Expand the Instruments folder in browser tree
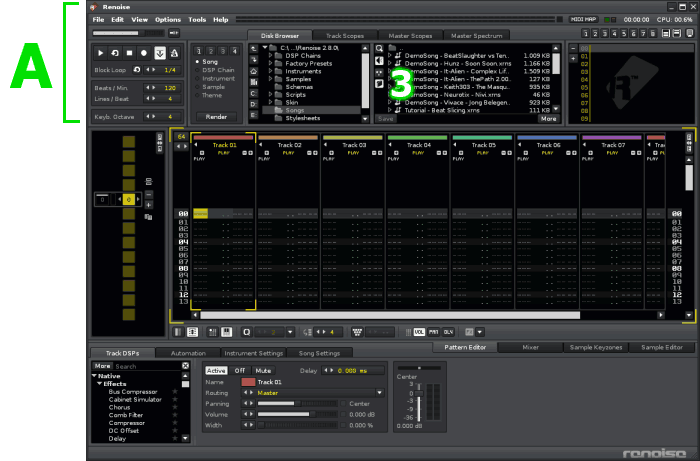Screen dimensions: 700x461 [x=270, y=71]
